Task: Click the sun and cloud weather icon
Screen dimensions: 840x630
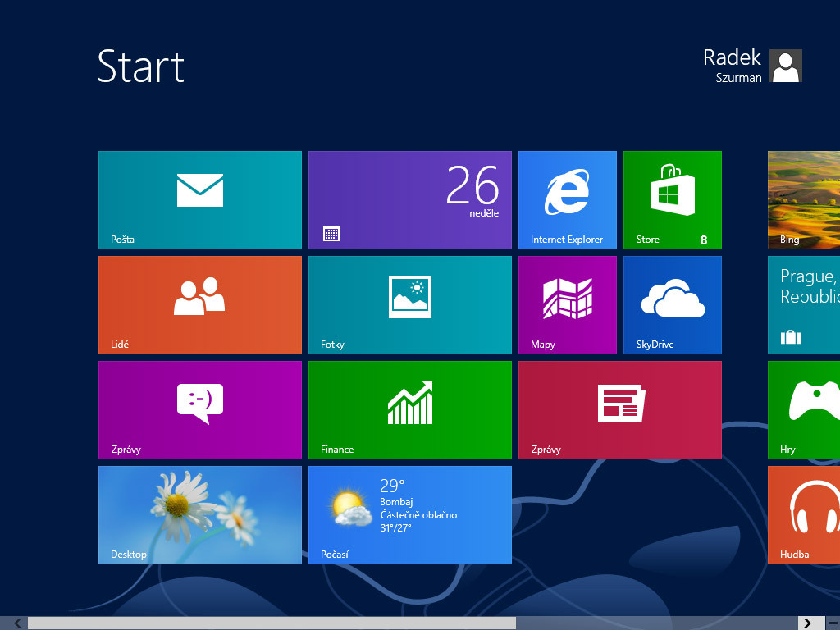Action: (x=351, y=508)
